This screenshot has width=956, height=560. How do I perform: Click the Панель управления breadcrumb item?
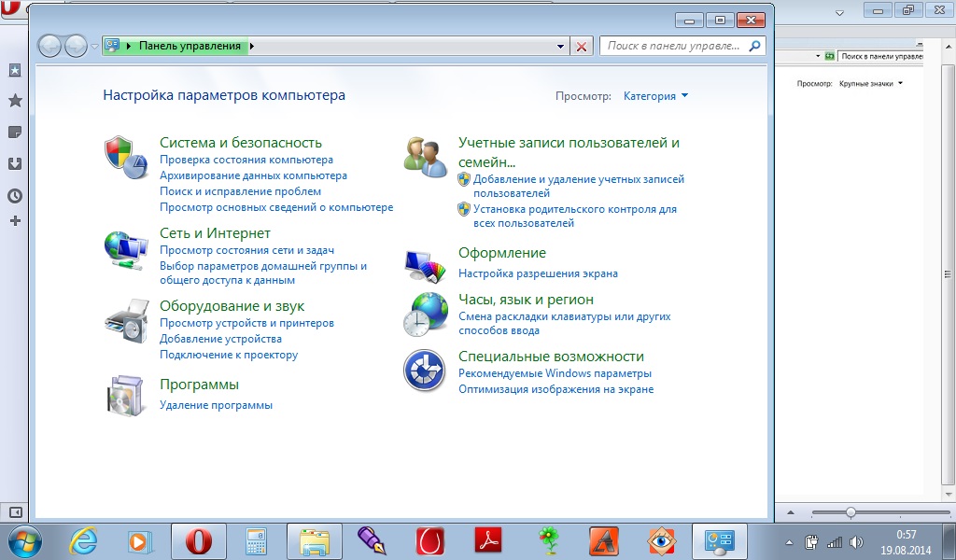click(x=190, y=46)
